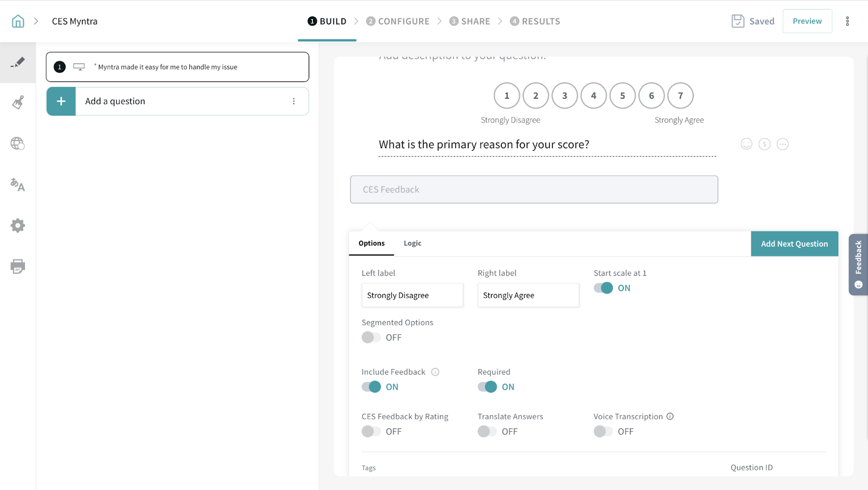This screenshot has width=868, height=490.
Task: Click the Add Next Question button
Action: tap(794, 244)
